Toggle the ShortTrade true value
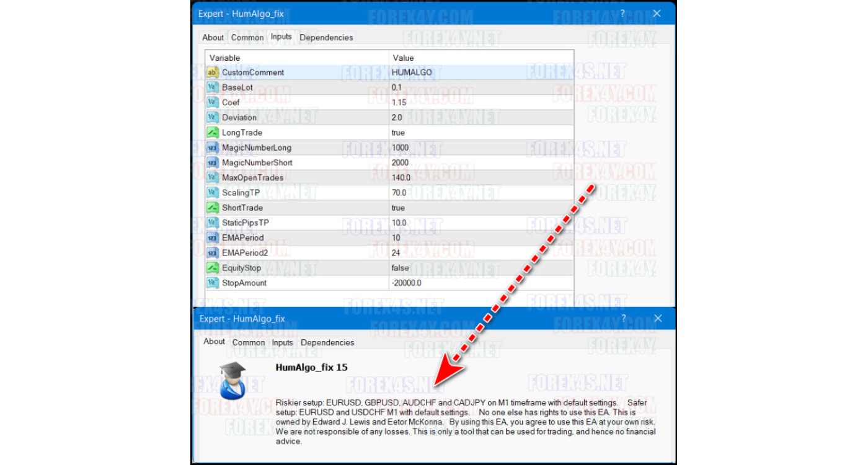The width and height of the screenshot is (868, 465). tap(398, 208)
